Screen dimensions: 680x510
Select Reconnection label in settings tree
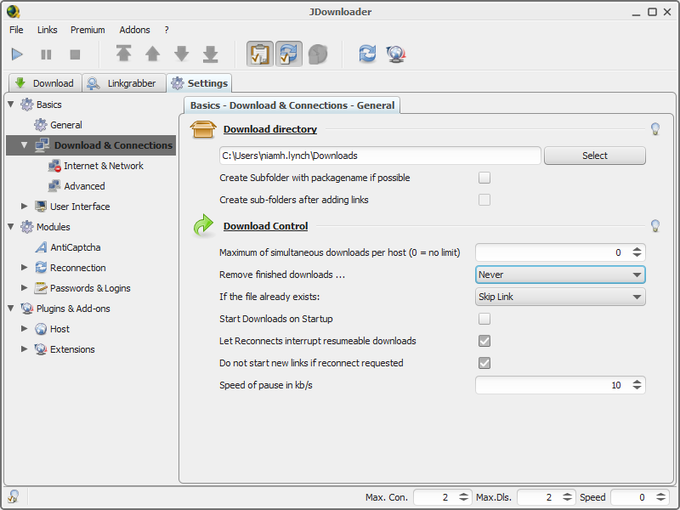pyautogui.click(x=78, y=268)
